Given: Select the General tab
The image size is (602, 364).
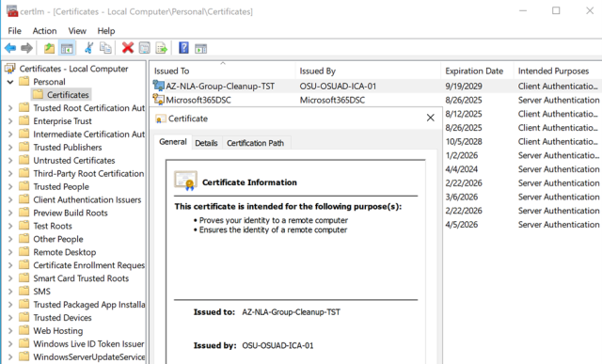Looking at the screenshot, I should [x=173, y=142].
